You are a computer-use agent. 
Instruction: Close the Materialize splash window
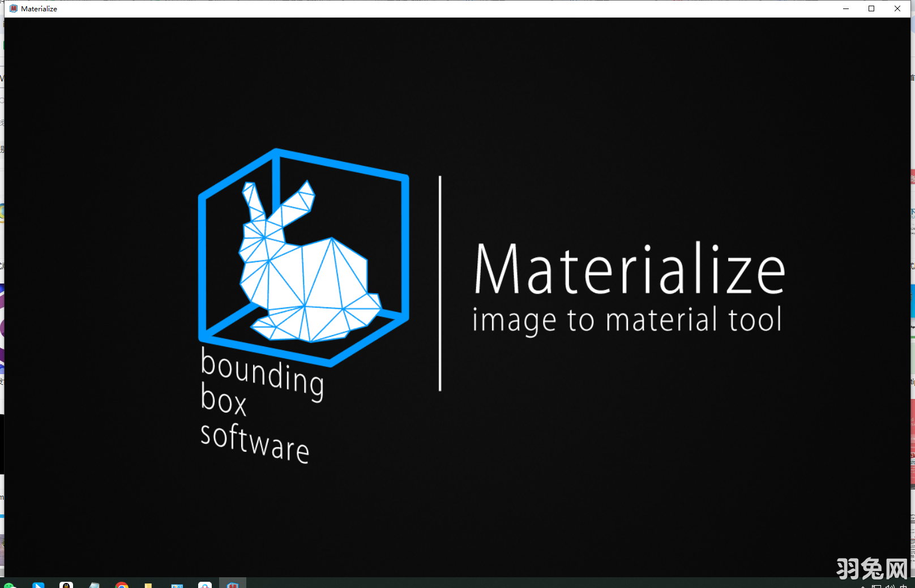click(x=897, y=8)
